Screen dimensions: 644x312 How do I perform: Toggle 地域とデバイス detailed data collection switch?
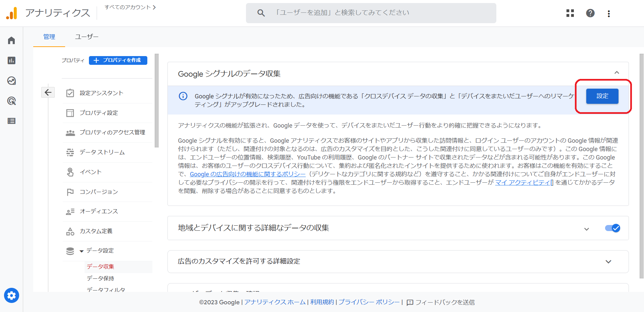(x=612, y=228)
